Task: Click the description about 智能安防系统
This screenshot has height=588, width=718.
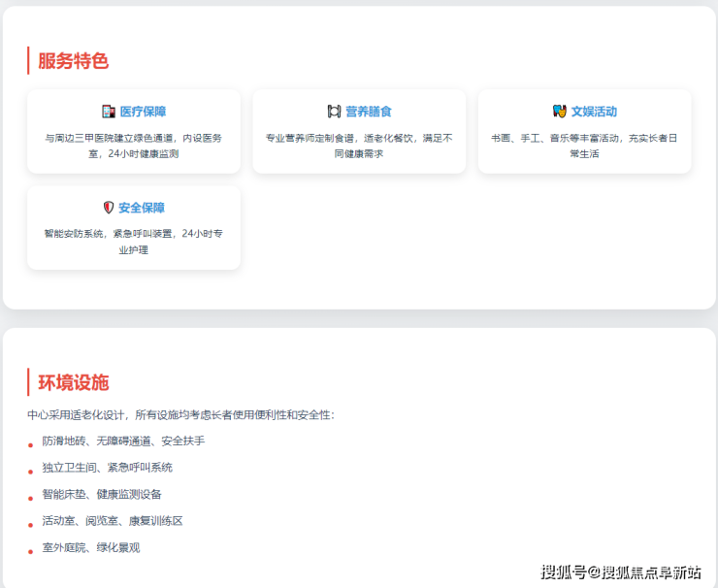Action: click(x=134, y=242)
